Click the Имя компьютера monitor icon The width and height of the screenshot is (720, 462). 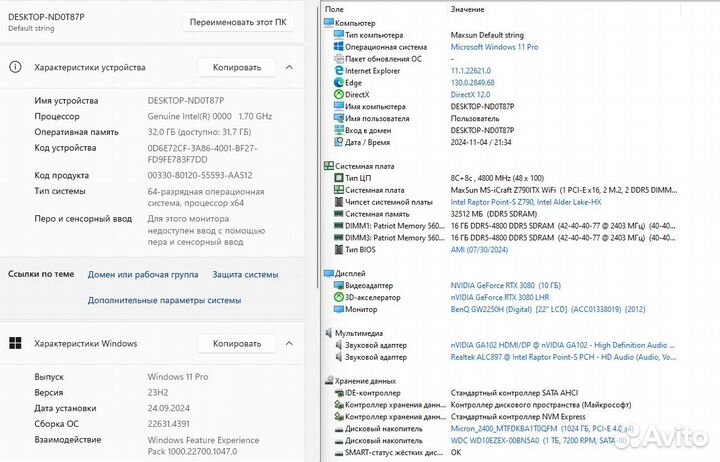coord(339,106)
